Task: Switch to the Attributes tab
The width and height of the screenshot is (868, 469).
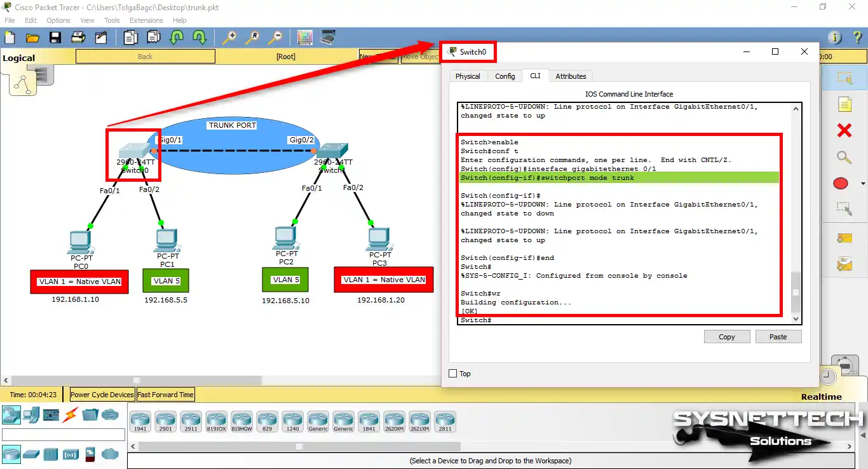Action: (571, 76)
